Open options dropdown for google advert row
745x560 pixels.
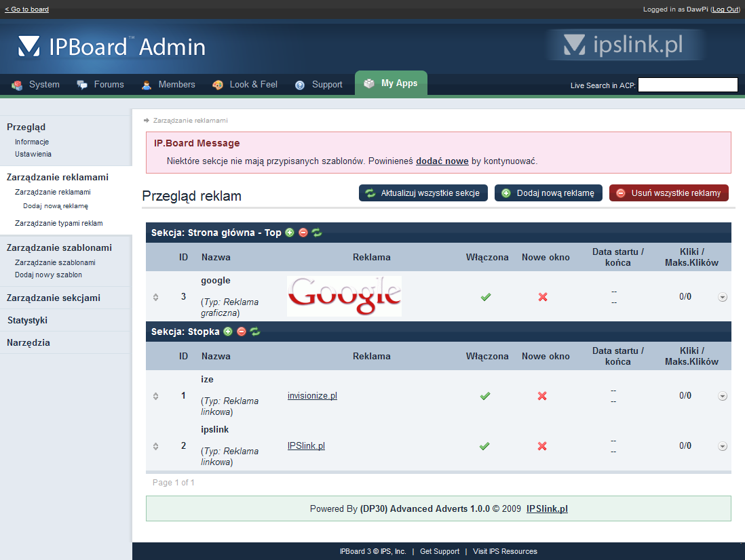[723, 297]
